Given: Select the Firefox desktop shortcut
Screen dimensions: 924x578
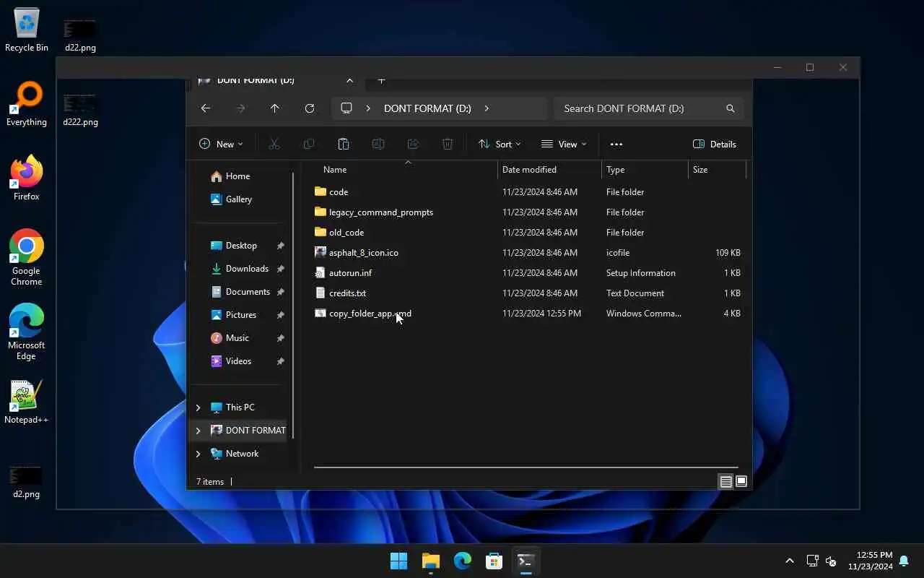Looking at the screenshot, I should [x=27, y=178].
